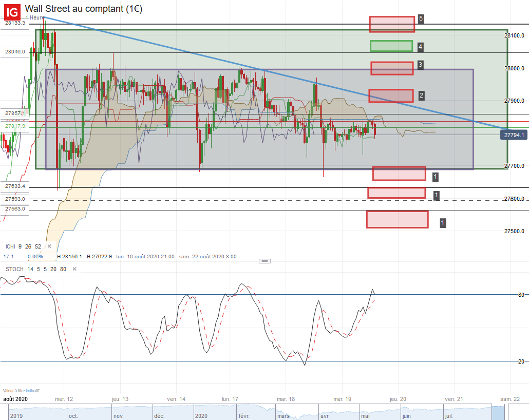Click the stochastic 80 level label
This screenshot has width=529, height=420.
521,295
